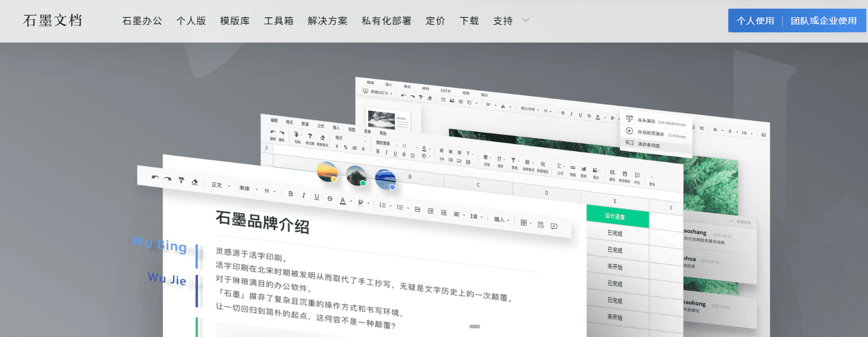Open the 正文 paragraph style dropdown
The image size is (868, 337).
[x=221, y=185]
